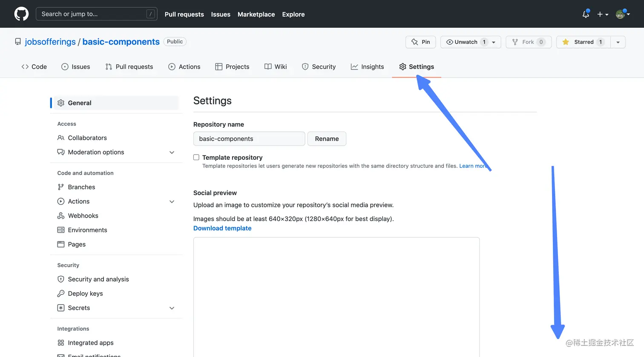This screenshot has height=357, width=644.
Task: Click the Projects table icon
Action: 219,66
